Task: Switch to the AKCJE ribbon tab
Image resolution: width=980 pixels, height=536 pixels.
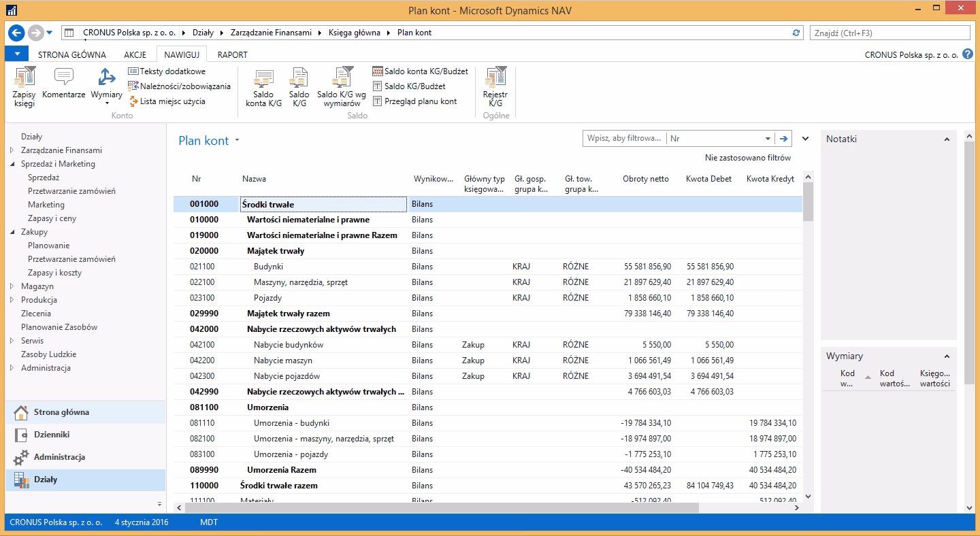Action: [x=135, y=54]
